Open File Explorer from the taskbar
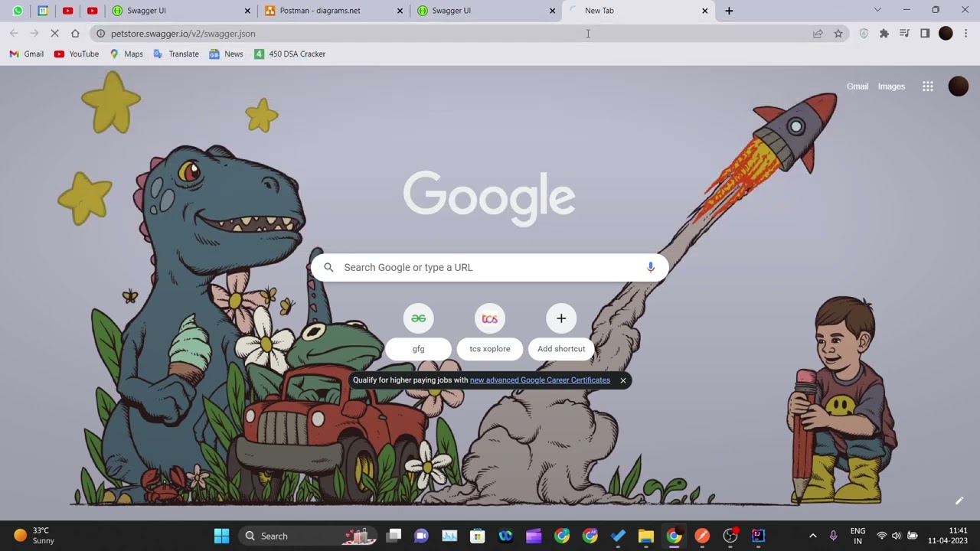Viewport: 980px width, 551px height. click(x=645, y=536)
